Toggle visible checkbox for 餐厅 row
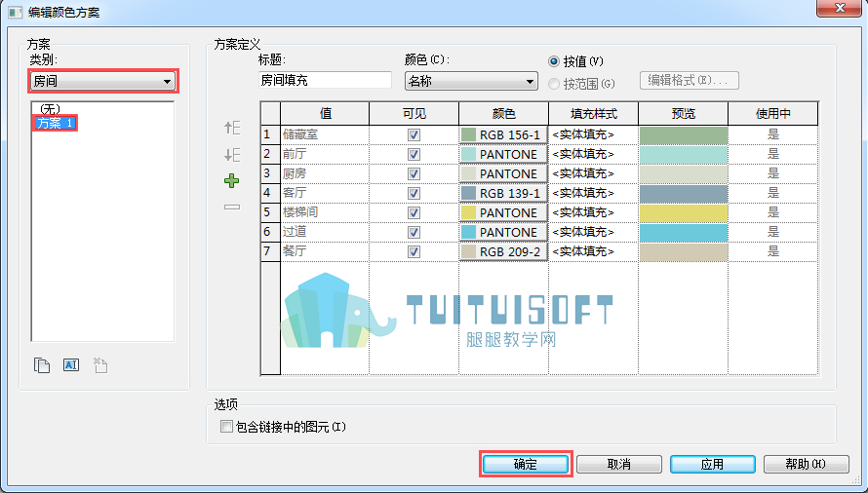 click(414, 251)
